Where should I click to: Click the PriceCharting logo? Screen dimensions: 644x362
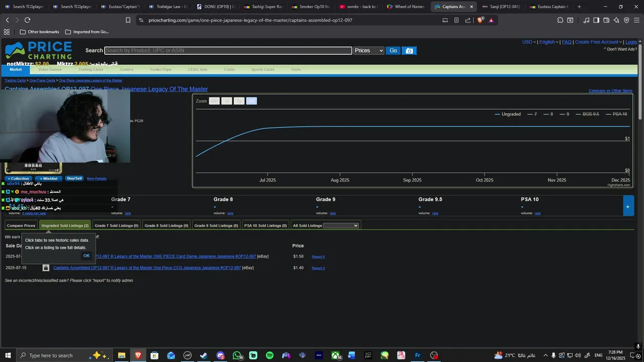[38, 51]
